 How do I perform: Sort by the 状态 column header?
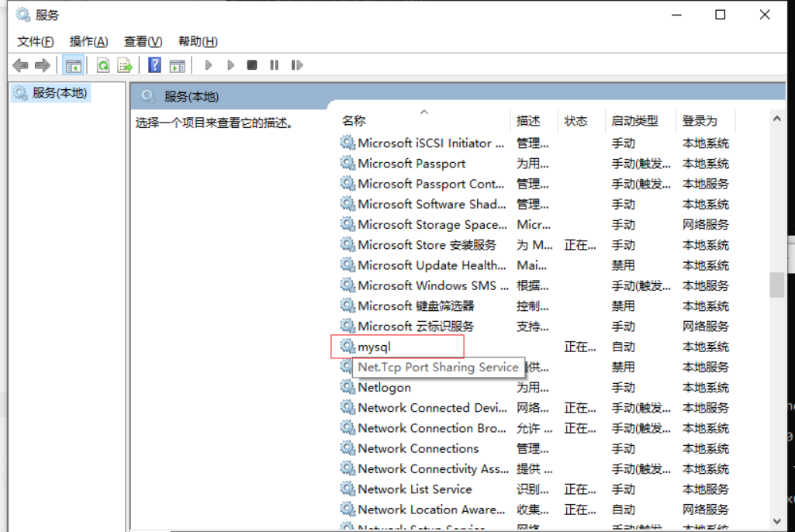pyautogui.click(x=576, y=121)
